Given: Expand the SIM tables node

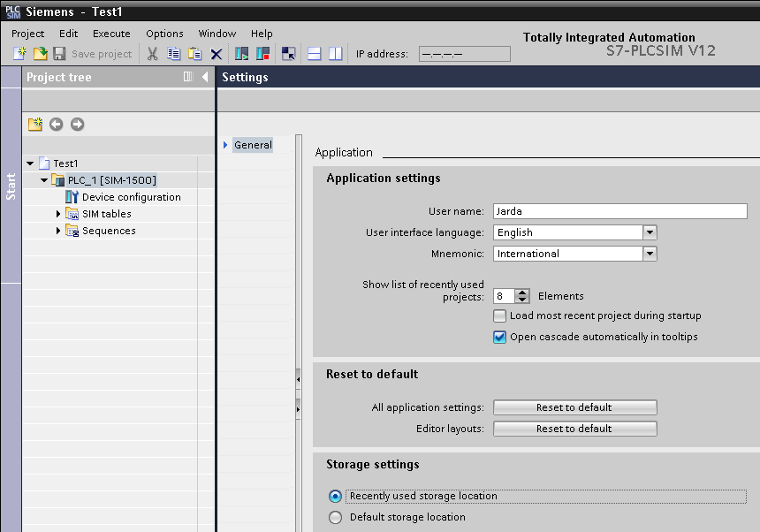Looking at the screenshot, I should point(58,214).
